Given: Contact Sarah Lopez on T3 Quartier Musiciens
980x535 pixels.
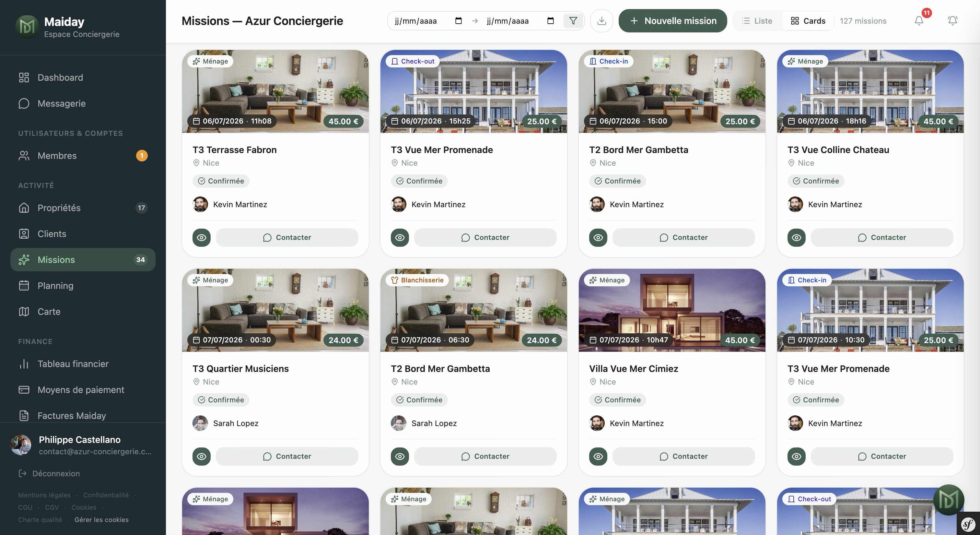Looking at the screenshot, I should click(287, 456).
